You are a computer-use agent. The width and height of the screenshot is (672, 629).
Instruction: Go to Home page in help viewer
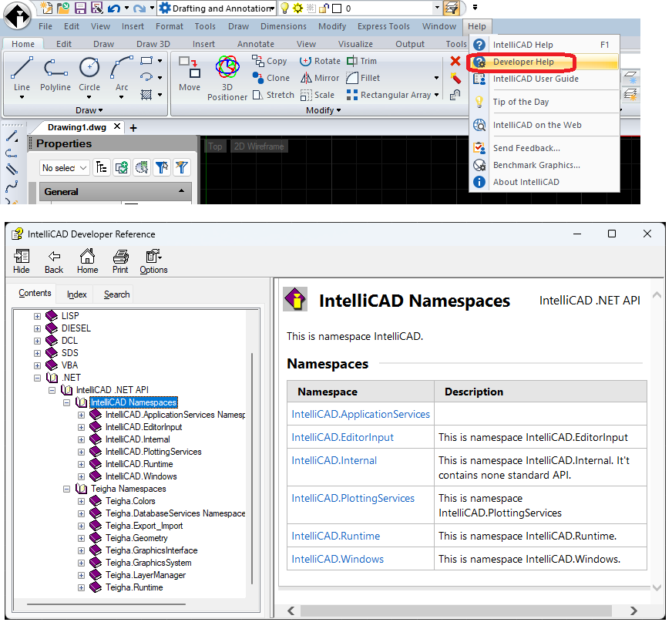(x=87, y=261)
